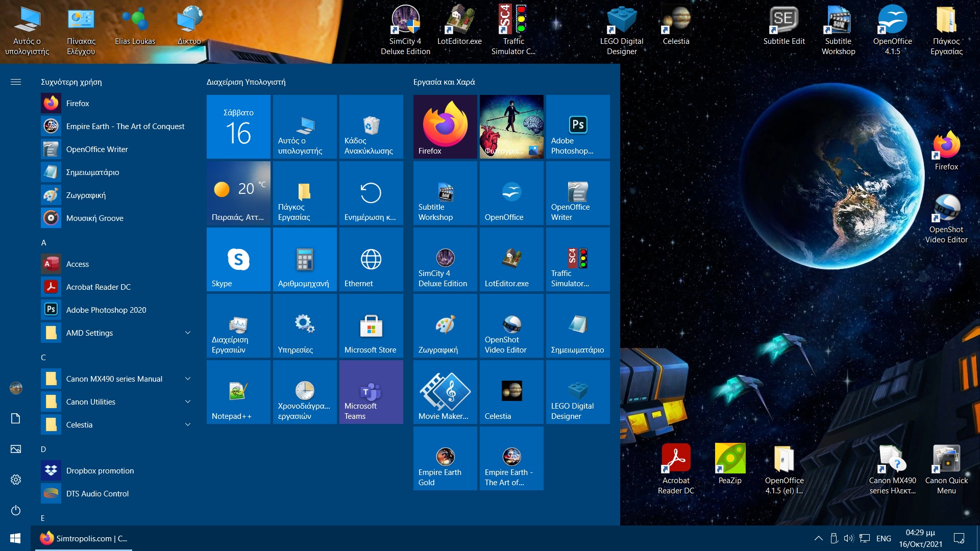
Task: Open the OpenOffice tile
Action: (x=511, y=193)
